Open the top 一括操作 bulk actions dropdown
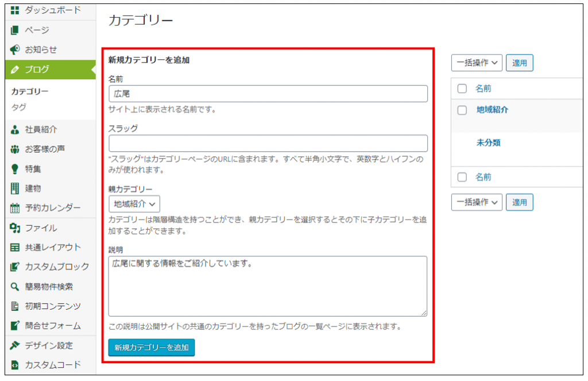 click(x=477, y=63)
